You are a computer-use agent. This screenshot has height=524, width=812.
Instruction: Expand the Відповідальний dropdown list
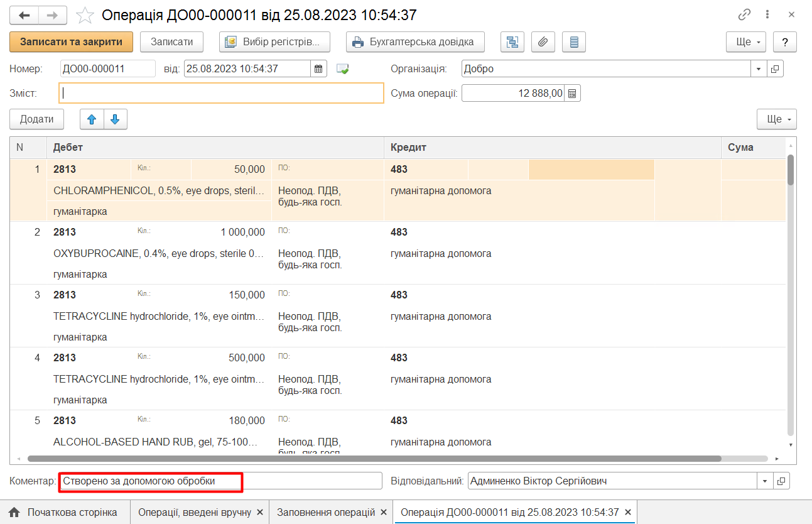click(x=765, y=481)
